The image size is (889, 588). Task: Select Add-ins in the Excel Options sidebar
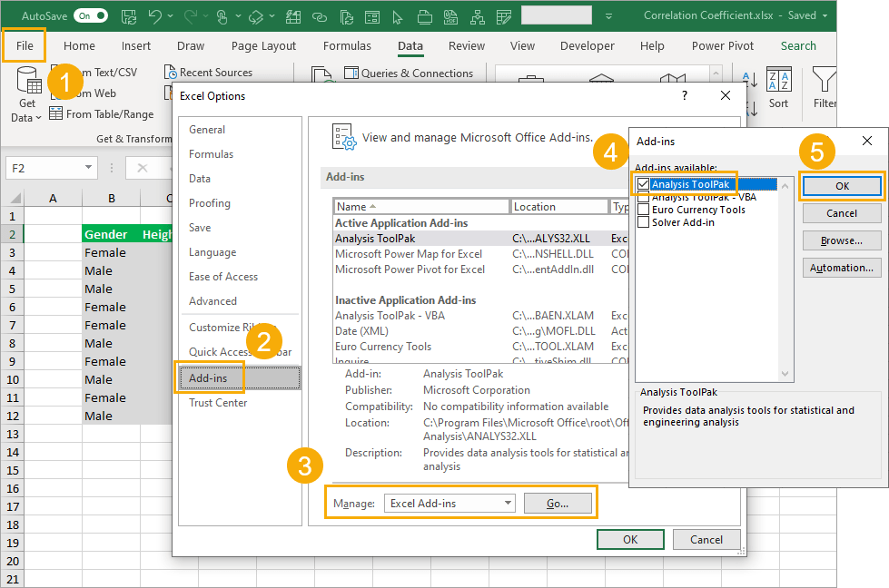[x=239, y=378]
